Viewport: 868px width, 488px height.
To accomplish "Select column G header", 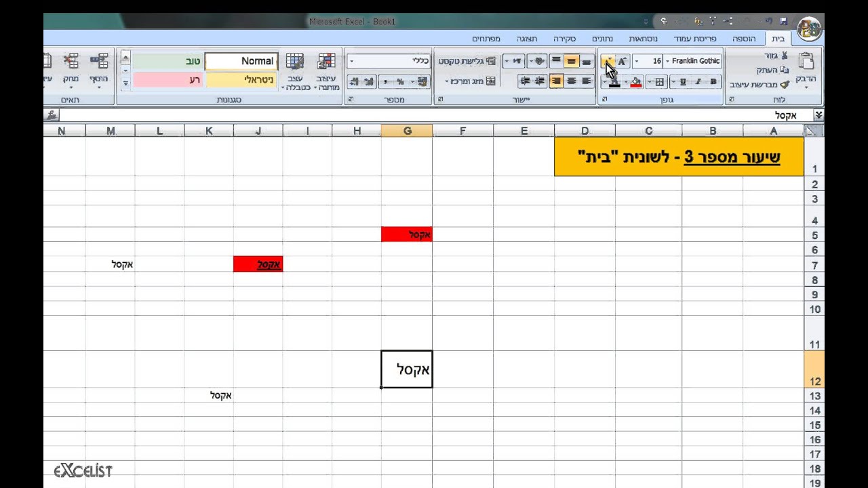I will coord(407,131).
